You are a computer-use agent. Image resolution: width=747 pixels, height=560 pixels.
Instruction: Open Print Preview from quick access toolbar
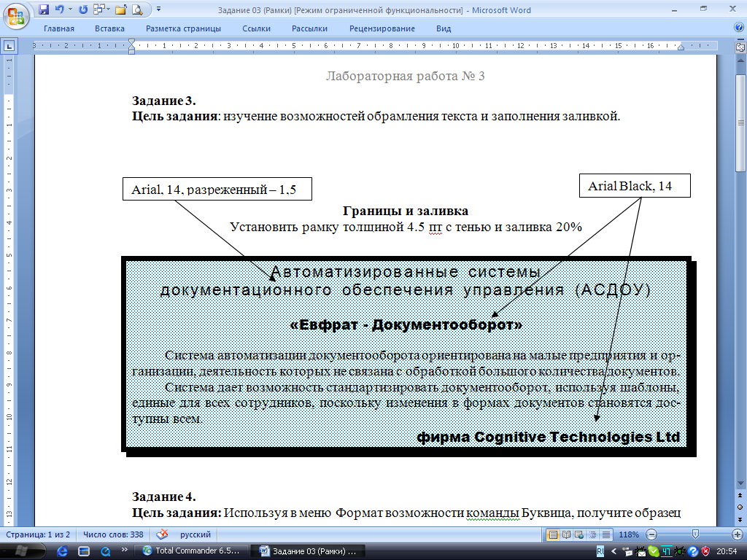point(137,9)
